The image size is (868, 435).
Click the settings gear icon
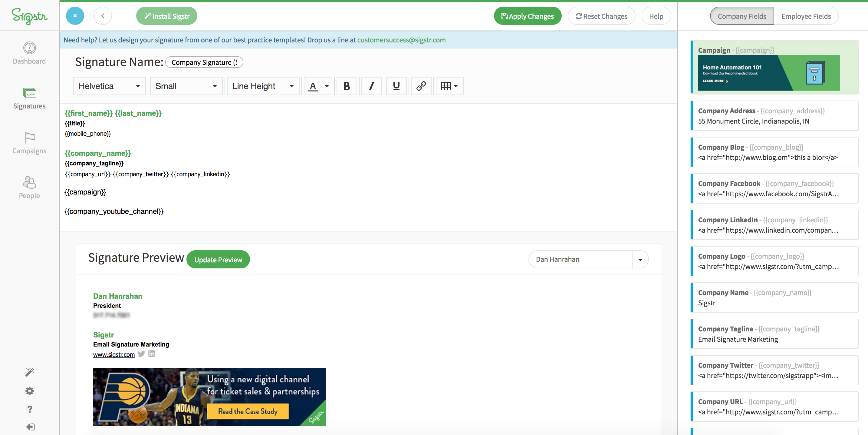(x=29, y=390)
